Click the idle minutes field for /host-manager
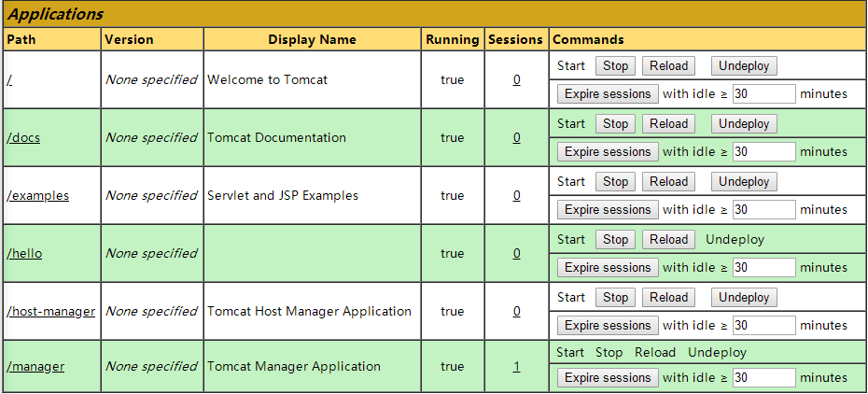The width and height of the screenshot is (868, 394). [763, 326]
